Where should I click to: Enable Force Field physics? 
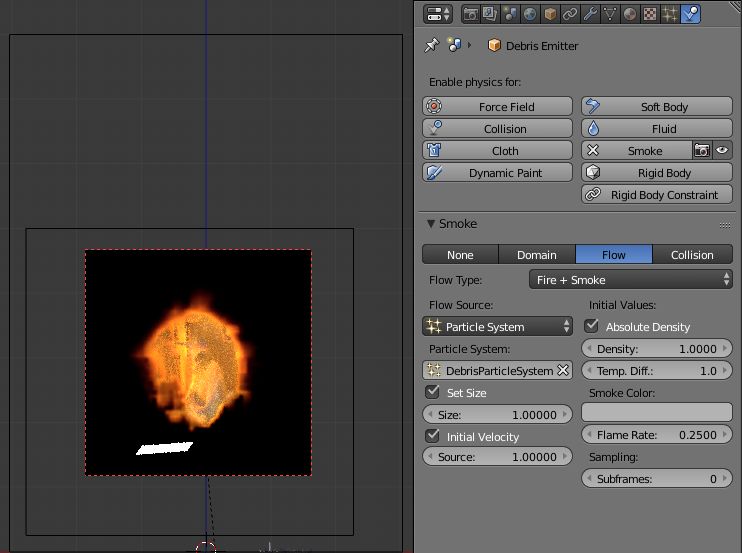tap(497, 106)
